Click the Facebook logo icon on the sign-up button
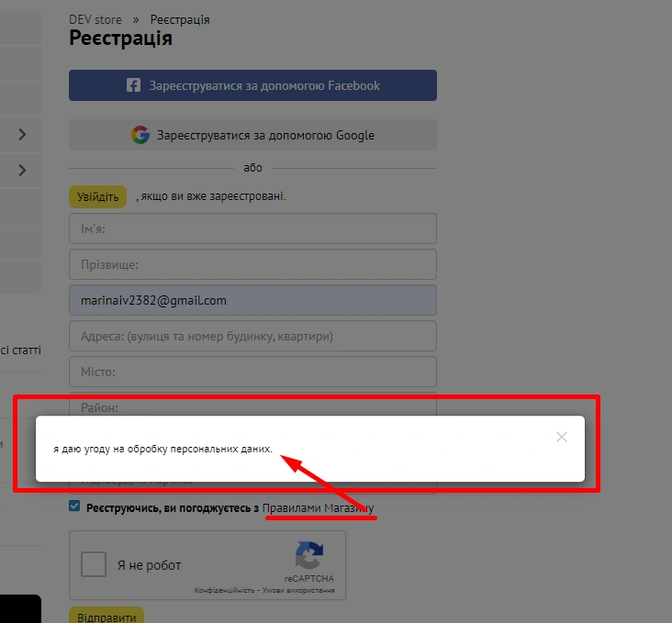 pos(133,85)
